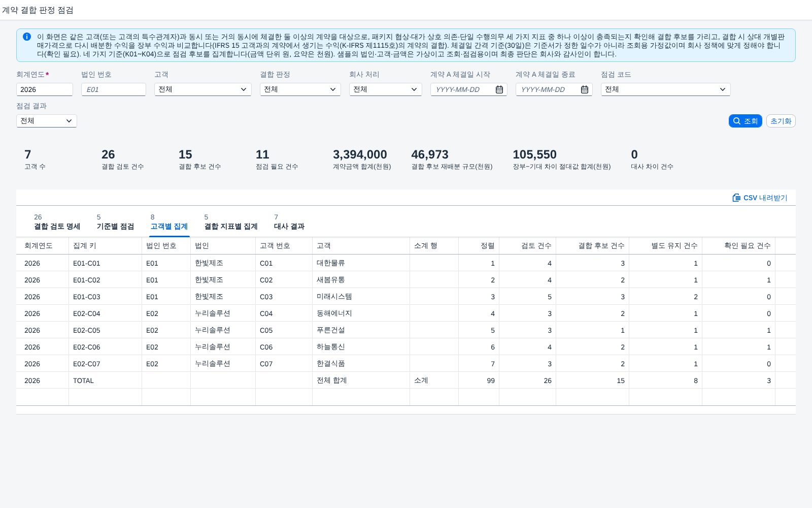Click the 푸른건설 customer cell
Screen dimensions: 812x508
[x=361, y=330]
